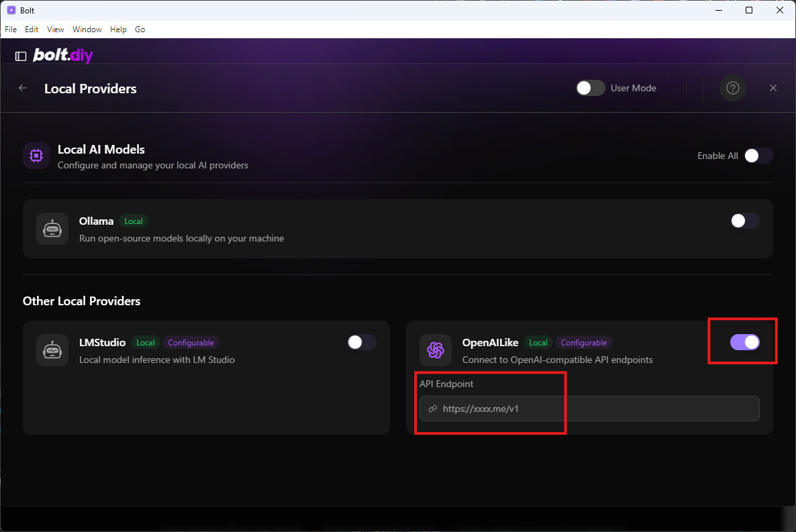The image size is (796, 532).
Task: Click the Local badge next to LMStudio
Action: (146, 343)
